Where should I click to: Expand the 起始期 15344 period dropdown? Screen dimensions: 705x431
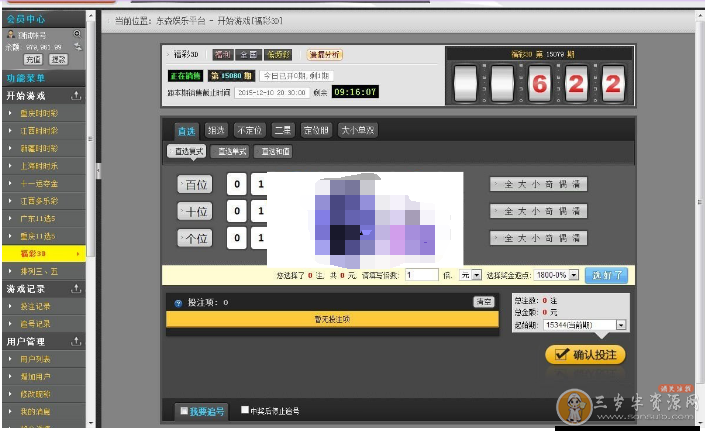click(x=622, y=325)
